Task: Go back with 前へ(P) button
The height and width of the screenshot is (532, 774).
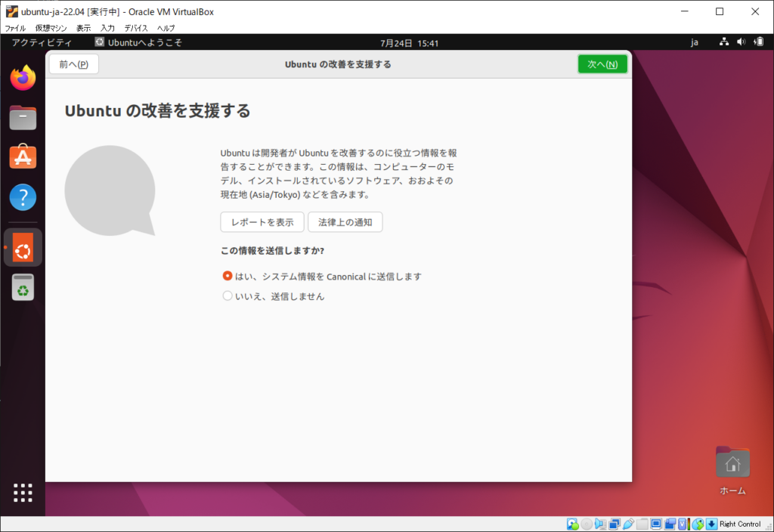Action: click(x=74, y=64)
